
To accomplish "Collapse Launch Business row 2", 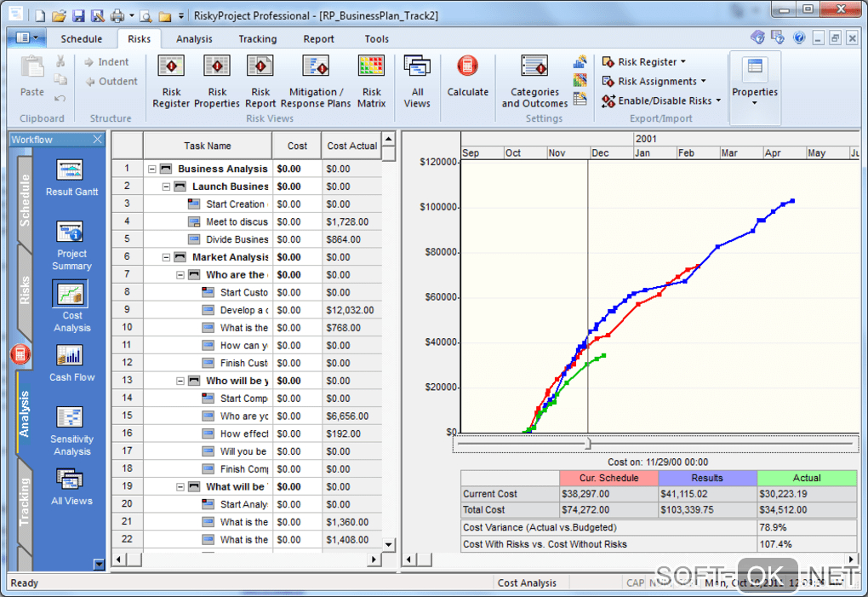I will 166,187.
